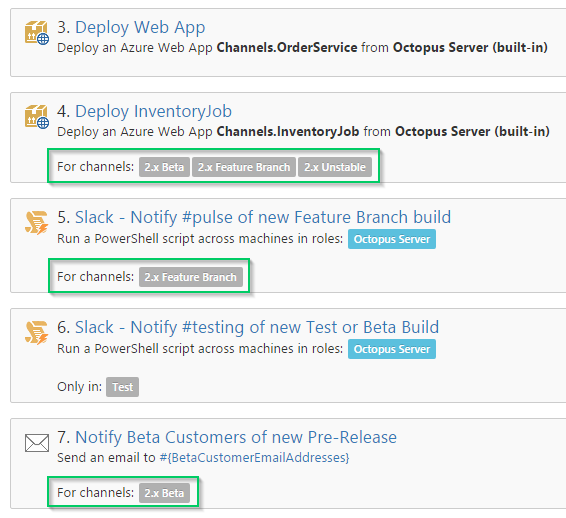Image resolution: width=566 pixels, height=518 pixels.
Task: Open Slack Notify #pulse Feature Branch step
Action: 263,217
